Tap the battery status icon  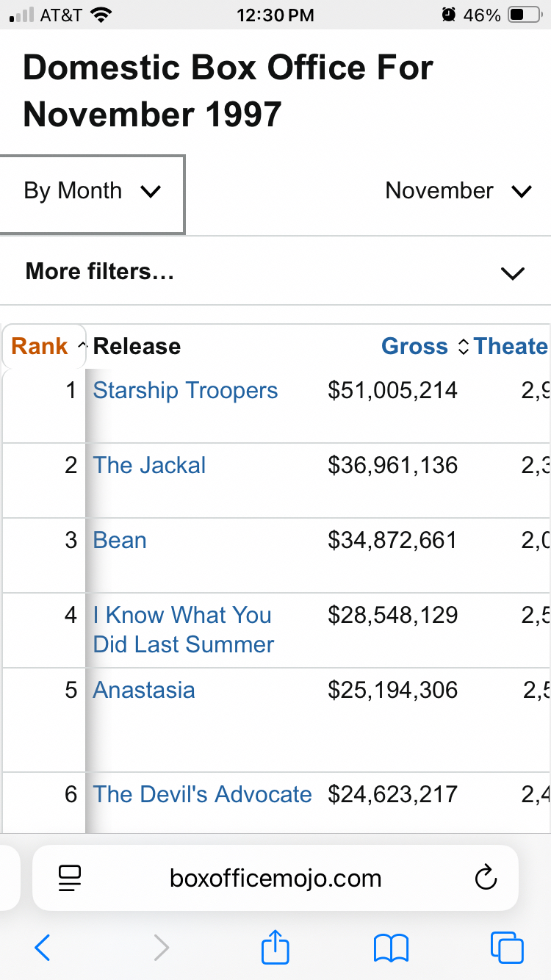coord(525,15)
